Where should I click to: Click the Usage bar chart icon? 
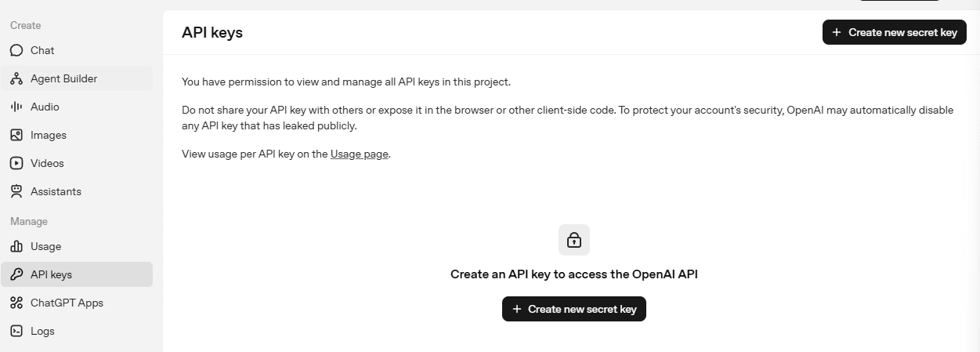[16, 246]
